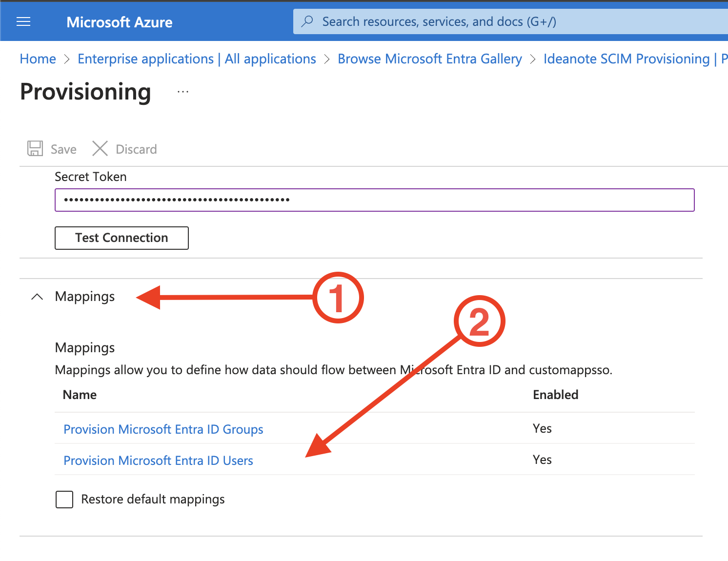Collapse the Mappings section chevron
This screenshot has height=561, width=728.
point(37,297)
